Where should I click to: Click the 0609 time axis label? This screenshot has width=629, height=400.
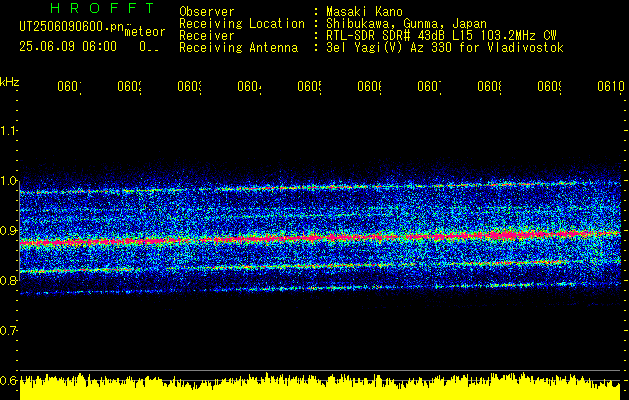pyautogui.click(x=549, y=86)
